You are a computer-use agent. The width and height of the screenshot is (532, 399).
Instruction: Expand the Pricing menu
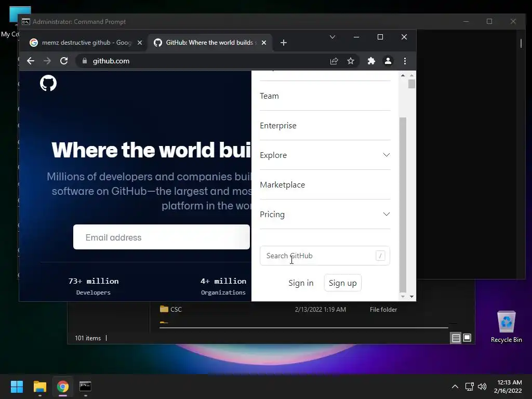pyautogui.click(x=325, y=215)
